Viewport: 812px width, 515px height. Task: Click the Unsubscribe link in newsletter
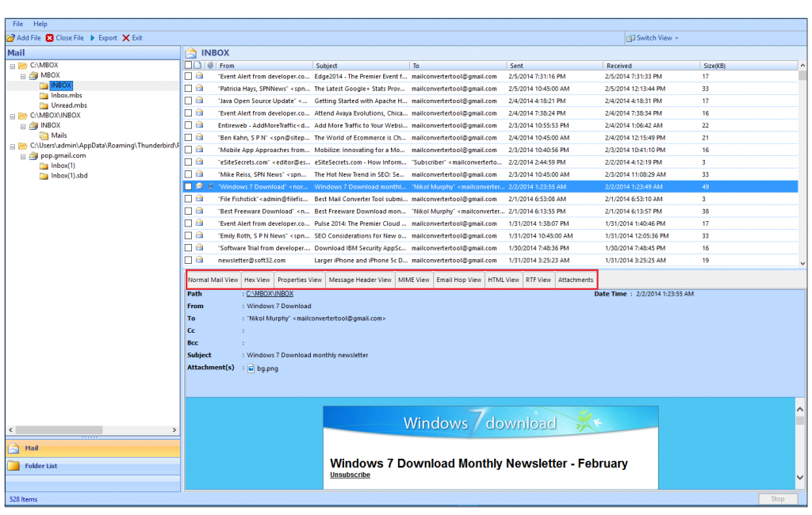pos(350,475)
